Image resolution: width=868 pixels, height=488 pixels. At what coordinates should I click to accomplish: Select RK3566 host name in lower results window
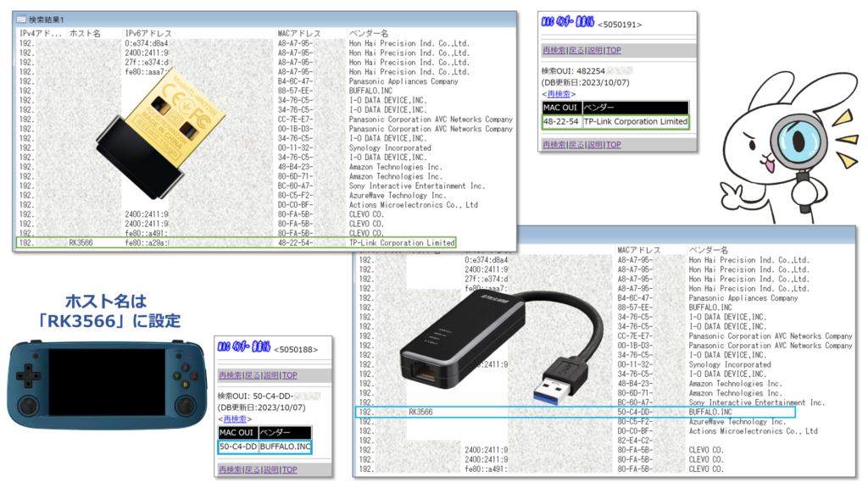tap(420, 413)
